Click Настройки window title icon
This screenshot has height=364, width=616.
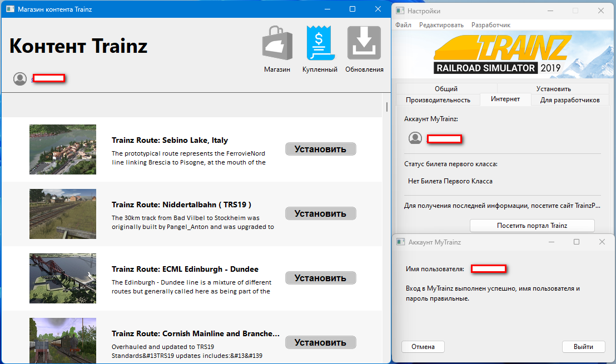400,11
